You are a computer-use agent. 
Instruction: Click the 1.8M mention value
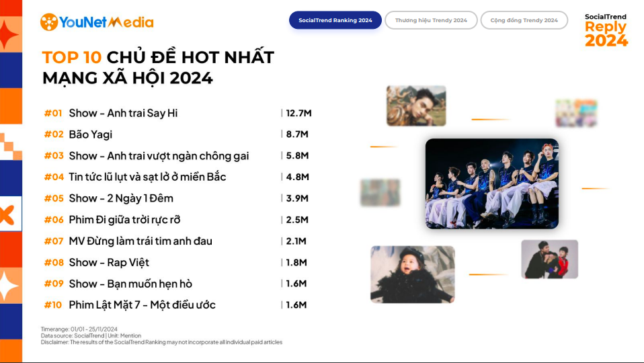coord(296,262)
